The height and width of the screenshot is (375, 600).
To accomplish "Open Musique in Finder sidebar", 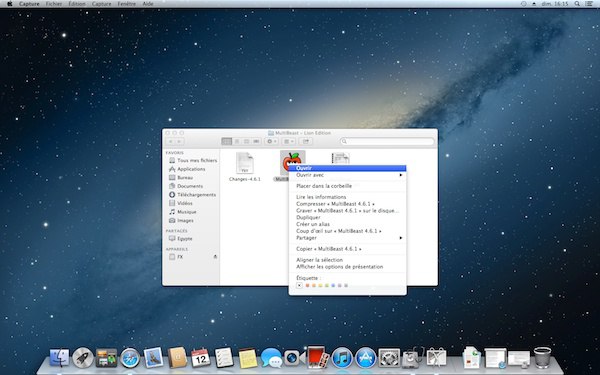I will pos(183,212).
